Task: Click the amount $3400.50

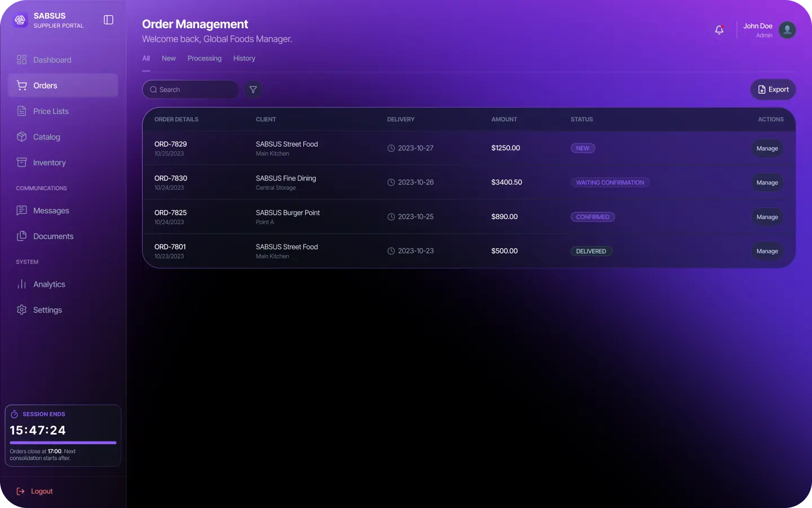Action: click(x=506, y=182)
